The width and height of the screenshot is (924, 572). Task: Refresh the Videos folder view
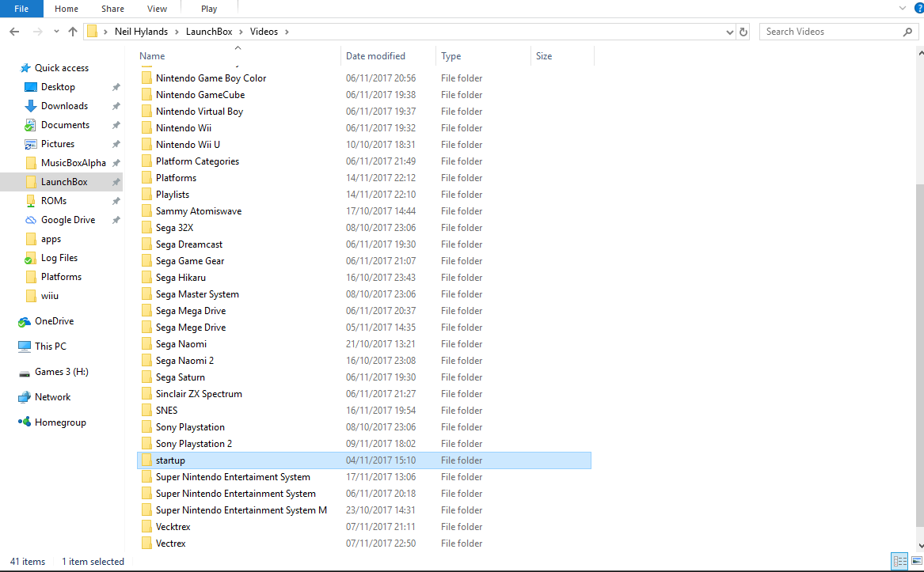(x=743, y=32)
